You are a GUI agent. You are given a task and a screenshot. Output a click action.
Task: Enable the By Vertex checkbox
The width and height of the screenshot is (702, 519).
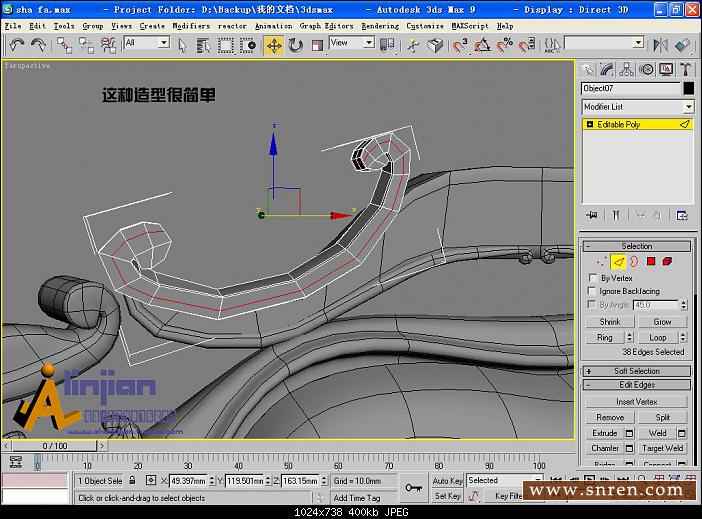click(x=592, y=278)
